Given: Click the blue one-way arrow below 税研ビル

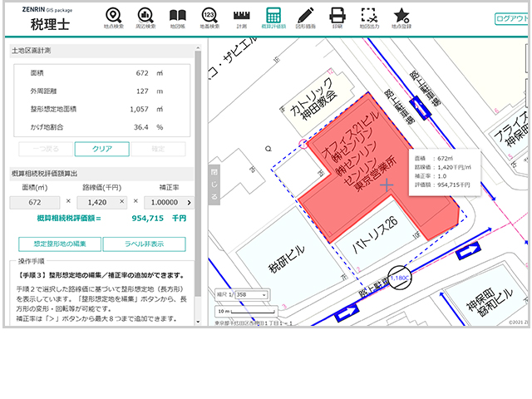Looking at the screenshot, I should point(347,313).
